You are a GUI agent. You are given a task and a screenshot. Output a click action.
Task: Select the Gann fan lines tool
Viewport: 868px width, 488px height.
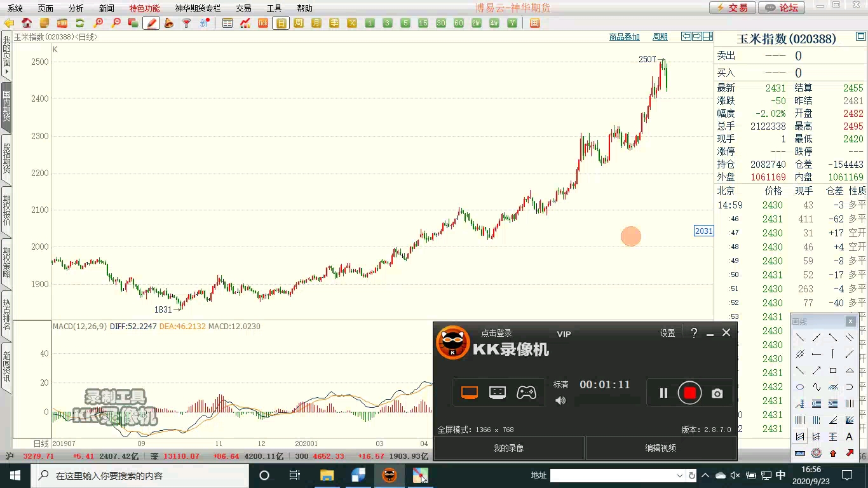point(850,420)
